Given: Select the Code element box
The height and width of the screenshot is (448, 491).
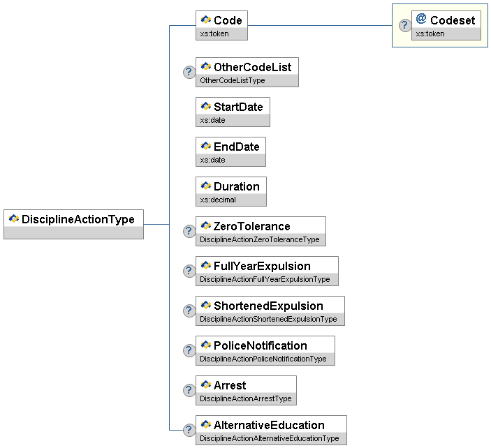Looking at the screenshot, I should pos(221,21).
